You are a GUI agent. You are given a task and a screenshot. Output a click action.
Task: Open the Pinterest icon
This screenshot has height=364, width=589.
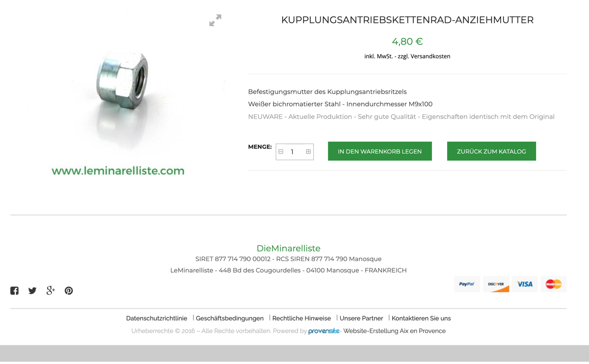69,290
